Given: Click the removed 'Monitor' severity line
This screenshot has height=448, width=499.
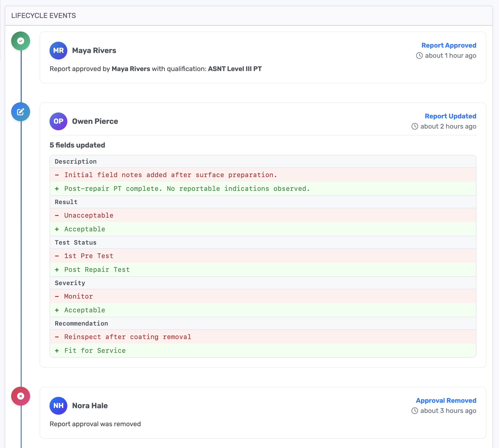Looking at the screenshot, I should click(263, 296).
